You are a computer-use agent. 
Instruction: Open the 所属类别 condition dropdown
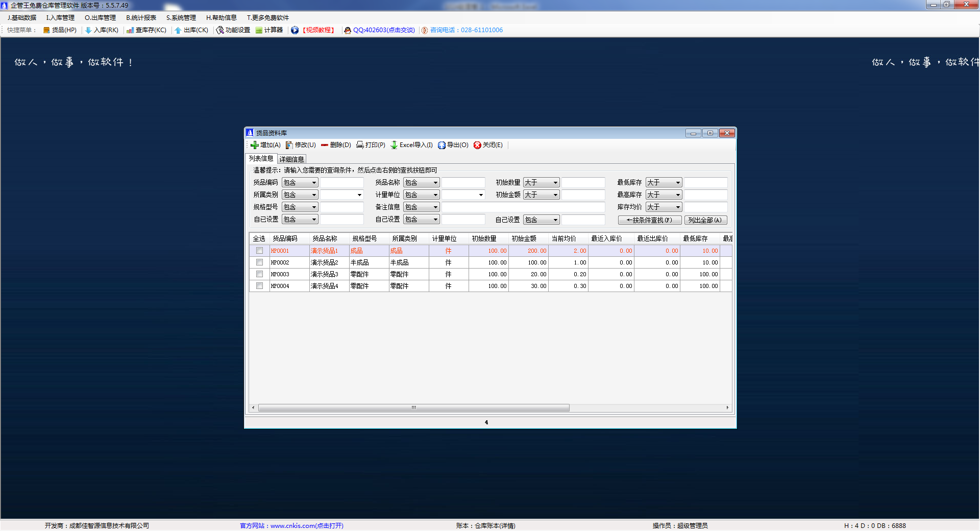point(300,195)
